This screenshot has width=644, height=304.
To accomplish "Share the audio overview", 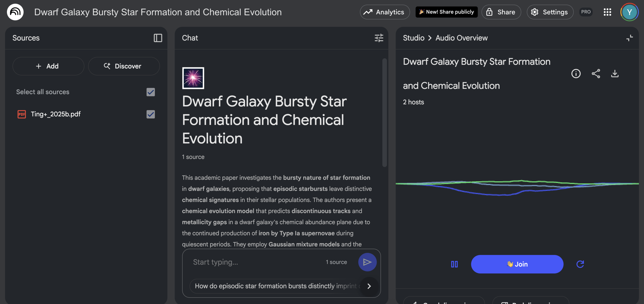I will click(x=596, y=74).
